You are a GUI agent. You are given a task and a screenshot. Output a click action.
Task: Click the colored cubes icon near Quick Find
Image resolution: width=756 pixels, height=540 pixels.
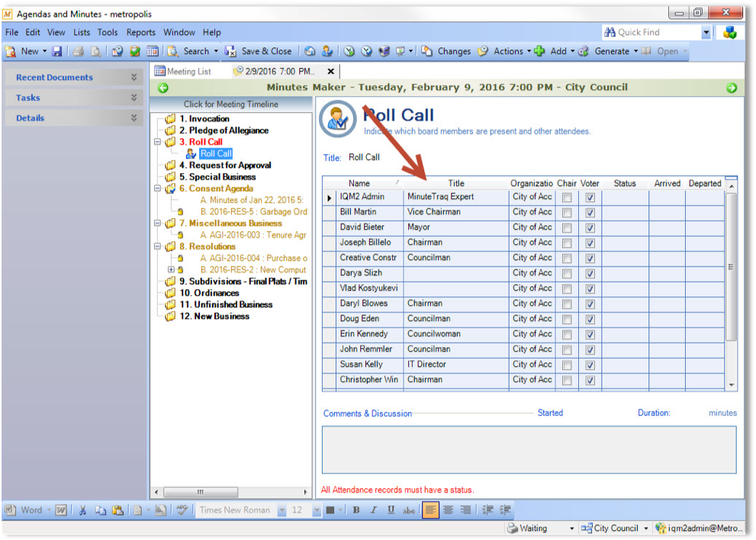click(730, 33)
